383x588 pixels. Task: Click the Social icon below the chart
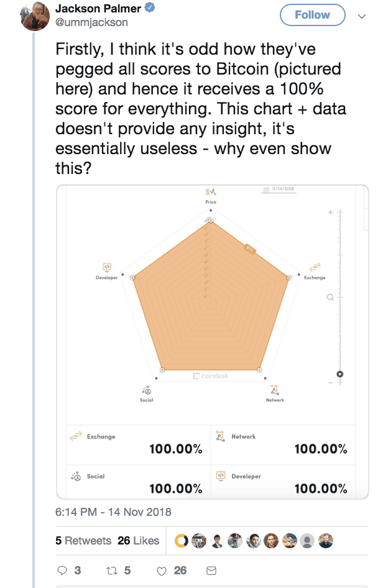point(147,390)
